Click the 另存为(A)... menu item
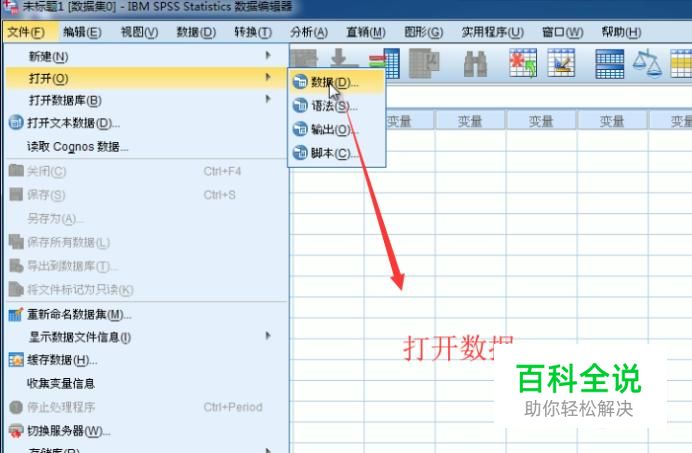Viewport: 692px width, 453px height. coord(147,218)
